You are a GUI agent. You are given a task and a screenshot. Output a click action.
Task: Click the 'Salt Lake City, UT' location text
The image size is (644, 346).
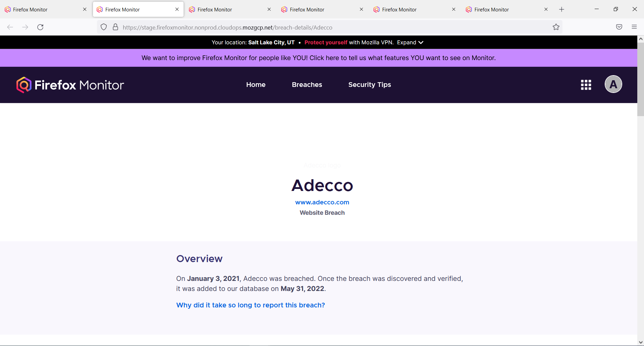(x=271, y=42)
